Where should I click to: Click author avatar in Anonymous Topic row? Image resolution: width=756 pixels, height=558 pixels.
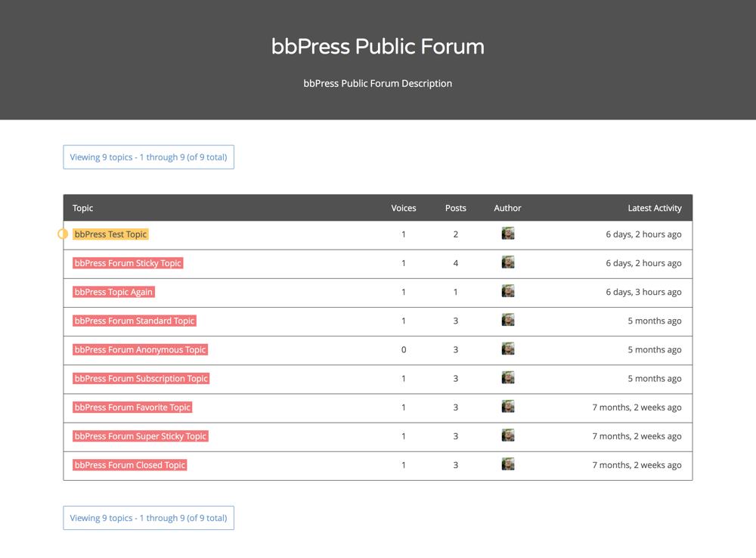508,349
